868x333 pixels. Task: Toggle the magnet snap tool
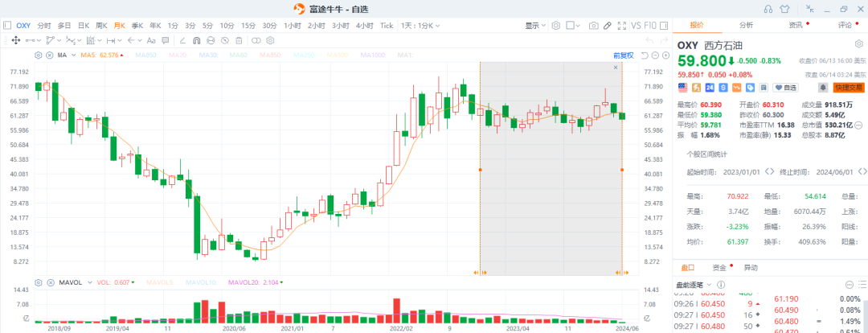click(x=197, y=40)
